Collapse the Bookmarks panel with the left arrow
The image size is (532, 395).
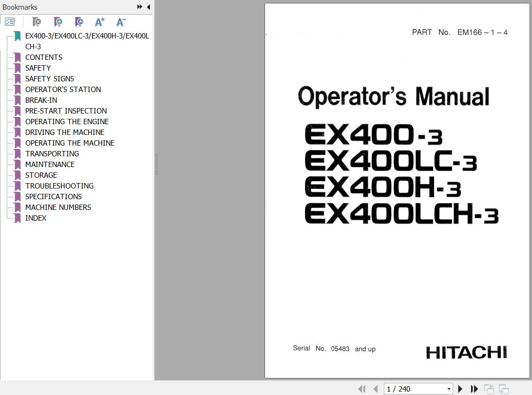point(148,7)
